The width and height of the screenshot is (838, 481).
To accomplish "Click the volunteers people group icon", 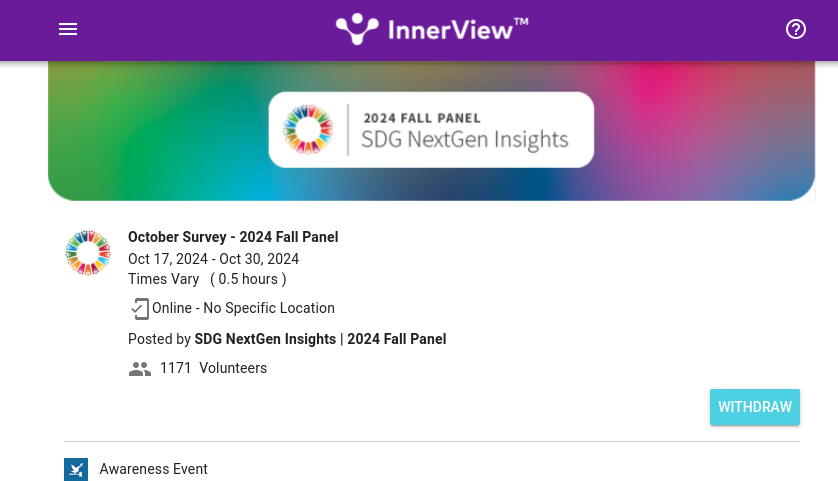I will tap(140, 369).
